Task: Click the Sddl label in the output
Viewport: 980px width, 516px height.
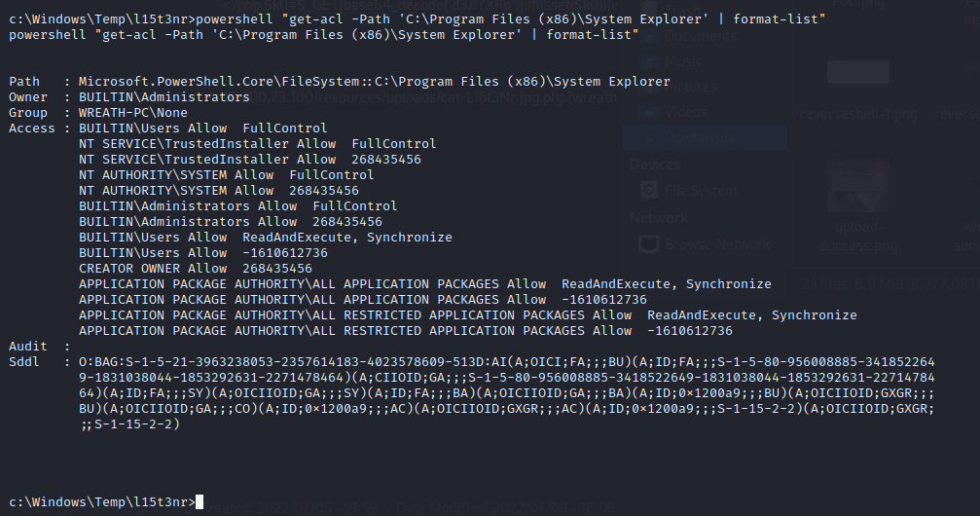Action: point(24,363)
